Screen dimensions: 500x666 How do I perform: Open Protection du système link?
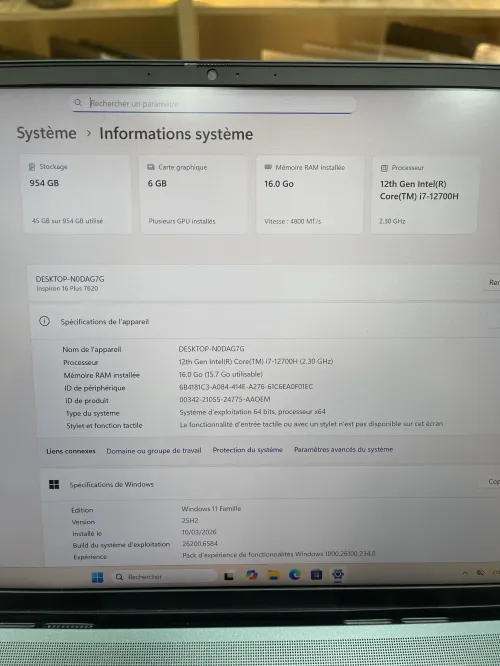[248, 450]
